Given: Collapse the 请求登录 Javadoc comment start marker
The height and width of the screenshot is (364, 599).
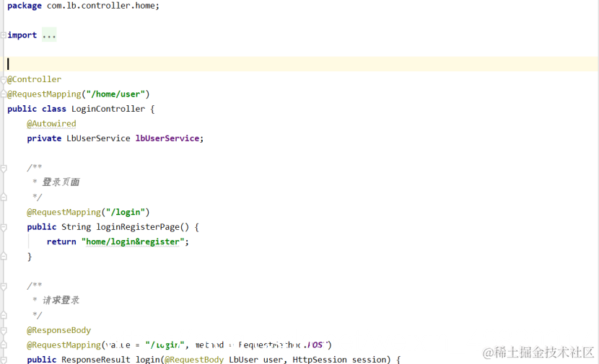Looking at the screenshot, I should pos(4,286).
